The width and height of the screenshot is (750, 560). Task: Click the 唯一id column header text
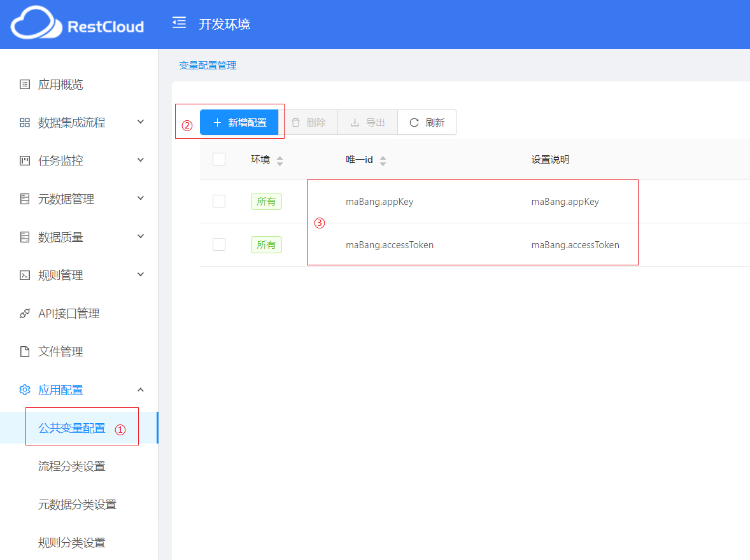[359, 159]
